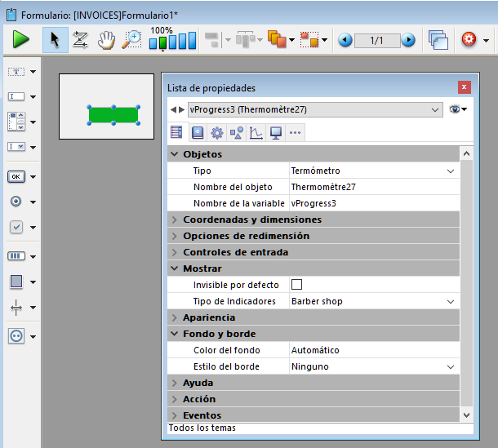Pick the splitter object tool
The height and width of the screenshot is (448, 498).
pyautogui.click(x=16, y=308)
